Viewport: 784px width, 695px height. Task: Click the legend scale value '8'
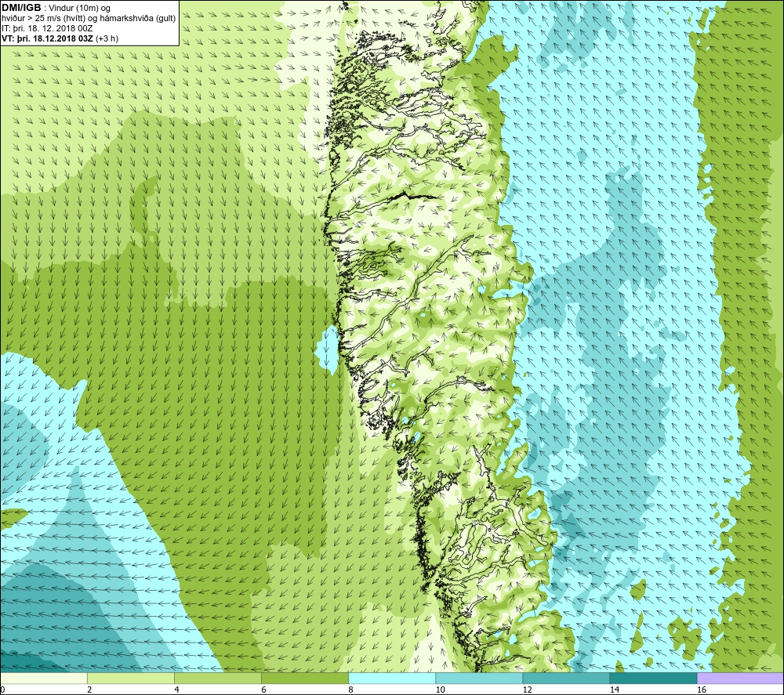(350, 690)
